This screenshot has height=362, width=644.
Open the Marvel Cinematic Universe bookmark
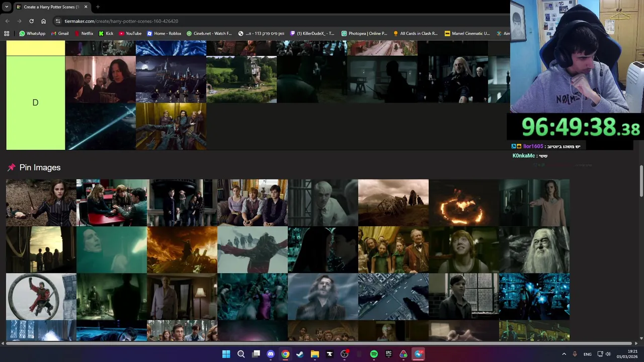pyautogui.click(x=467, y=34)
